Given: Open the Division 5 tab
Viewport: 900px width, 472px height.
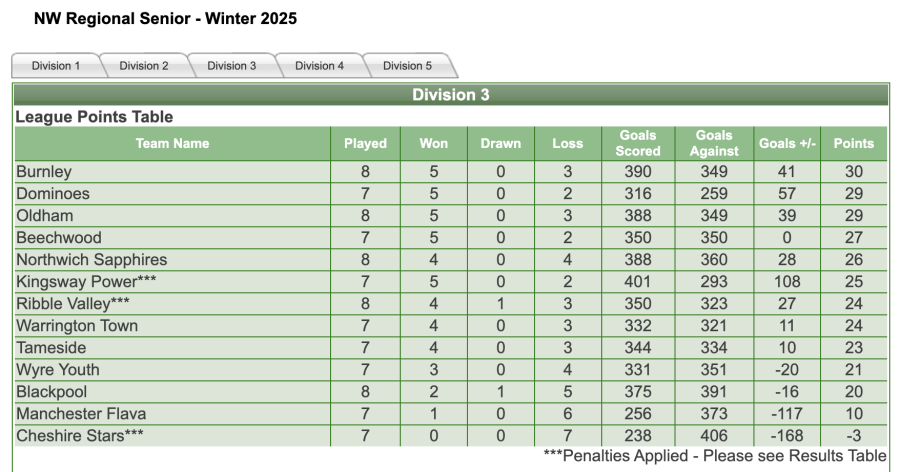Looking at the screenshot, I should point(408,66).
